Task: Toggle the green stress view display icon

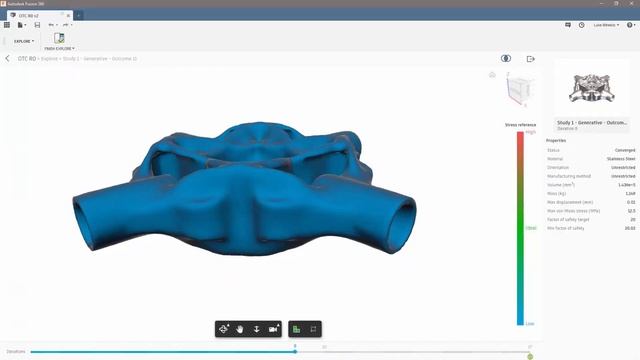Action: coord(297,329)
